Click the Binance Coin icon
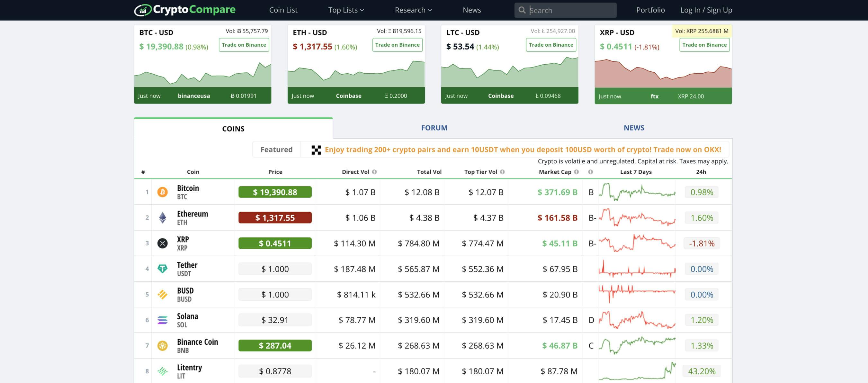The image size is (868, 383). [162, 346]
